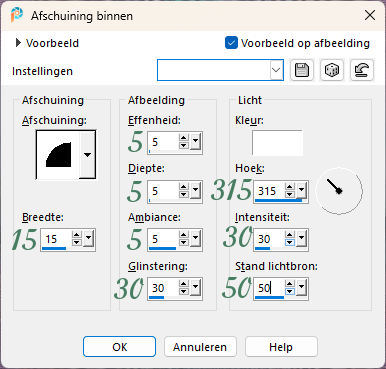Decrease Hoek angle with down arrow
386x369 pixels.
point(290,195)
